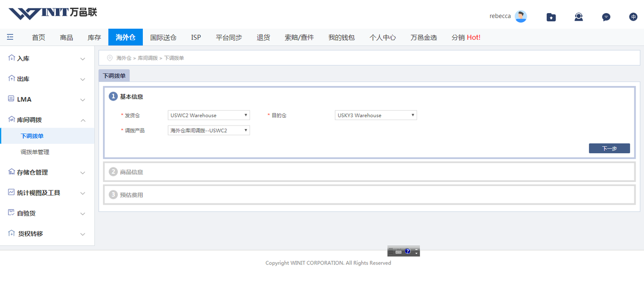
Task: Click the 入库 warehouse icon in sidebar
Action: click(x=12, y=58)
